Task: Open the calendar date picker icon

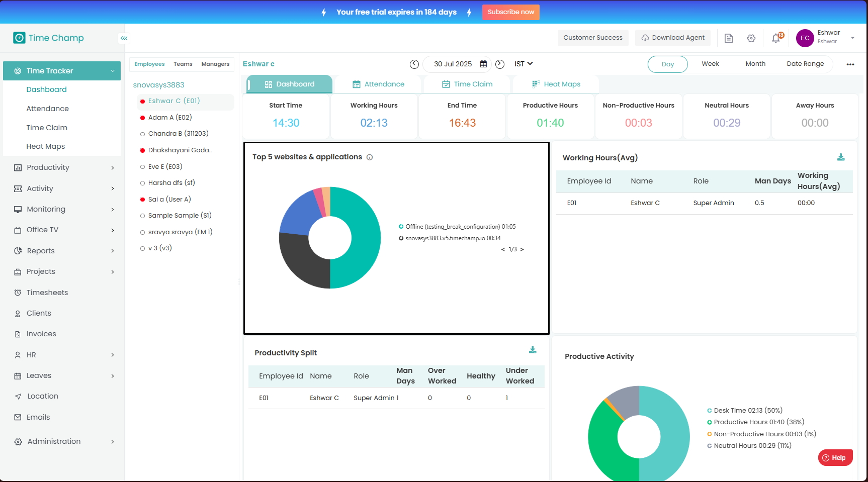Action: point(483,64)
